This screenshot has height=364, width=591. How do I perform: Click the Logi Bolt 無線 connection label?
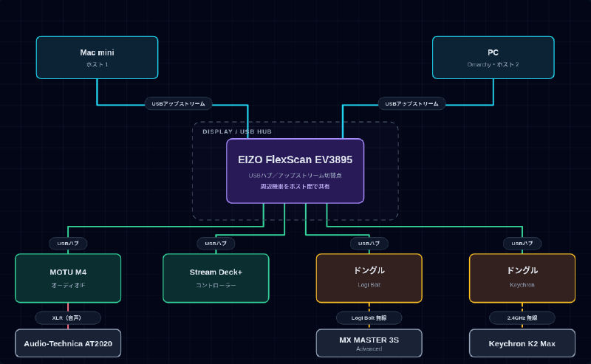[x=369, y=318]
